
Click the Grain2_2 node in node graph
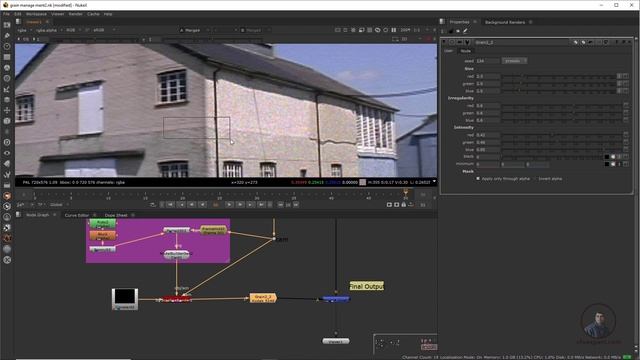[x=263, y=298]
